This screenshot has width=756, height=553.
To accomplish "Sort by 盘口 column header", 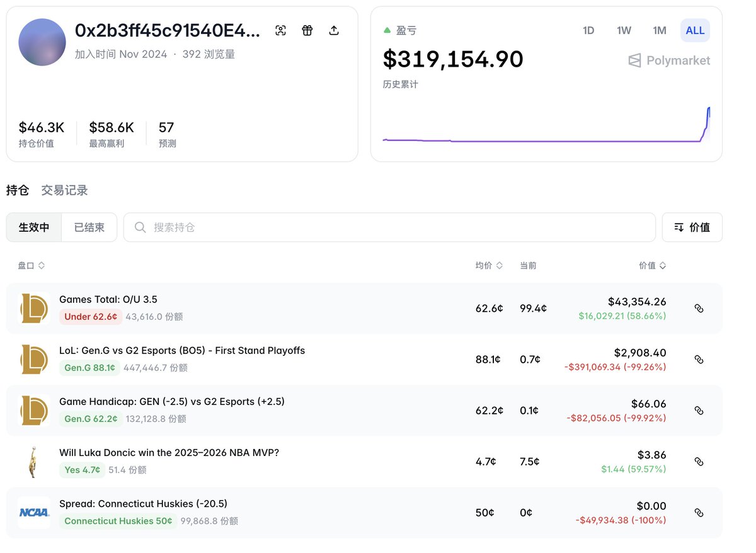I will pyautogui.click(x=31, y=266).
